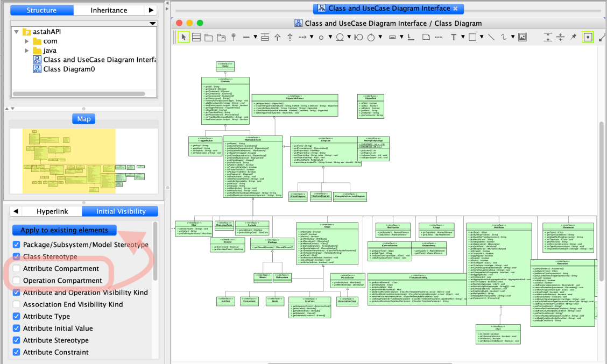The image size is (607, 364).
Task: Choose the Package tool icon
Action: (x=209, y=37)
